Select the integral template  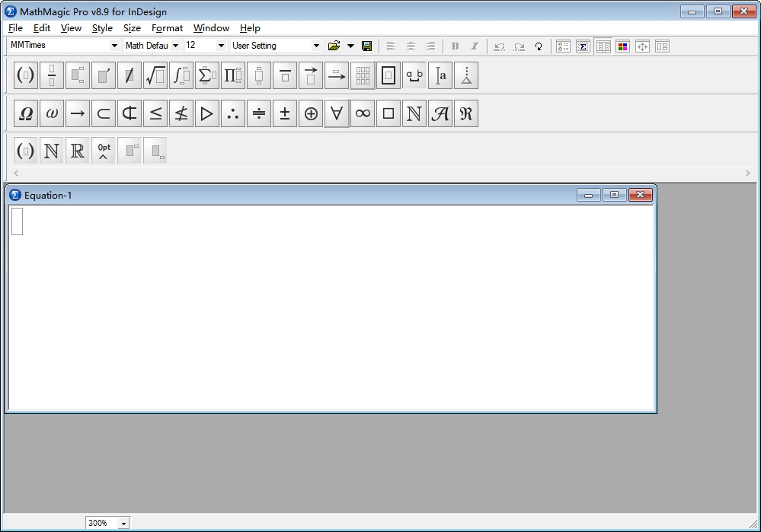181,75
